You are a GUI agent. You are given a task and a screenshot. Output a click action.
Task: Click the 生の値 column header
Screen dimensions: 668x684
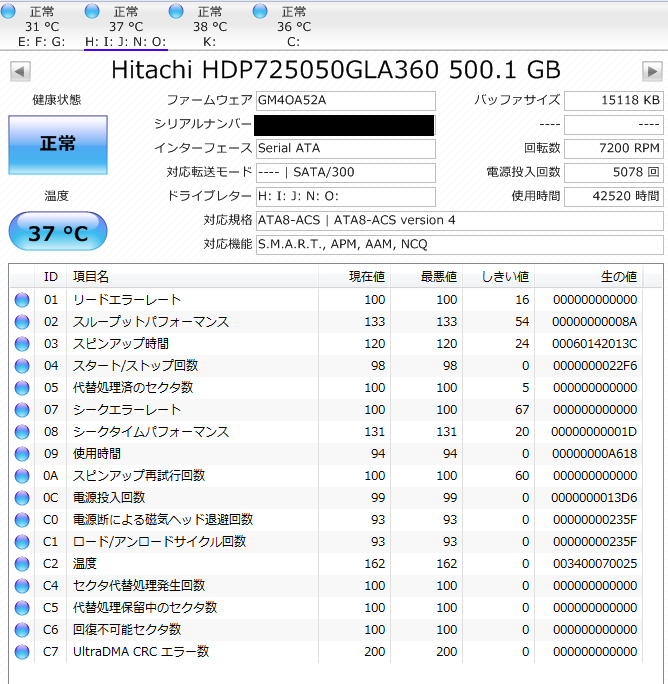[x=617, y=276]
